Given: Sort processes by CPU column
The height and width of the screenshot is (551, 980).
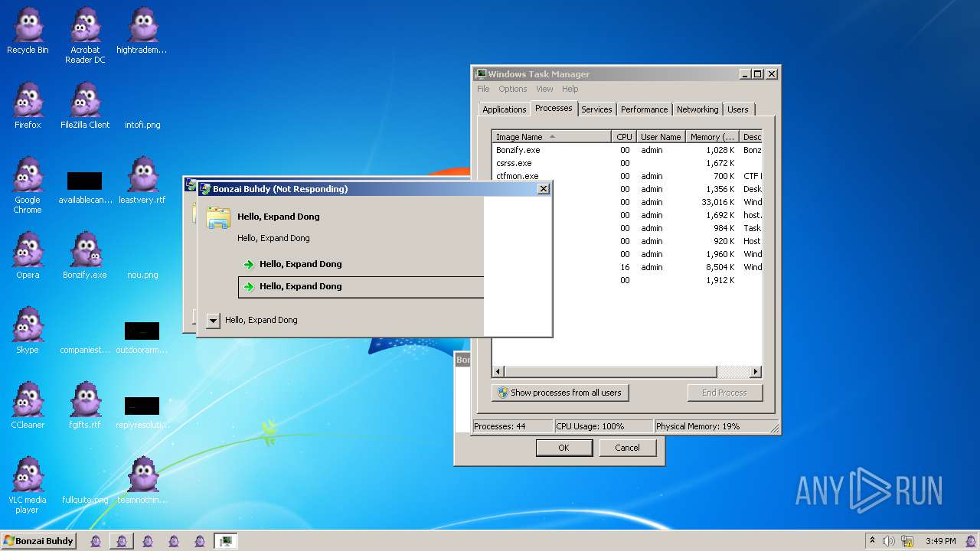Looking at the screenshot, I should click(x=624, y=137).
